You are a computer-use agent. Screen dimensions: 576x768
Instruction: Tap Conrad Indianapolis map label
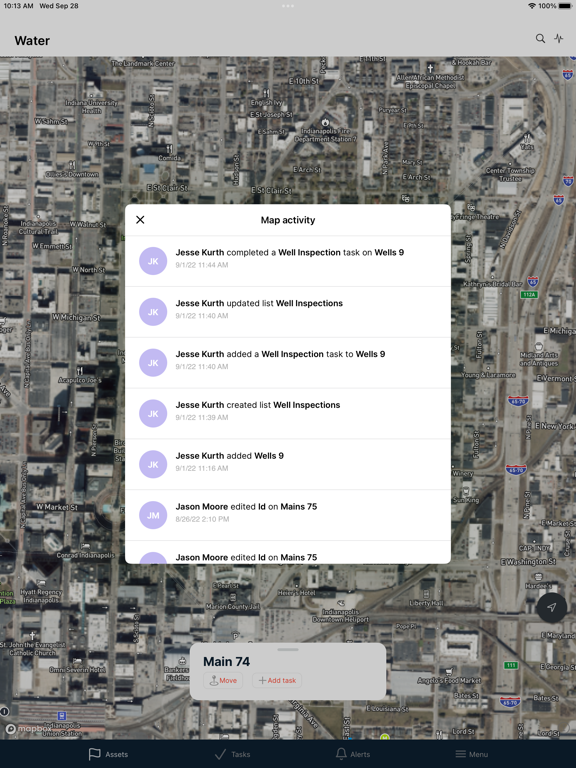(x=85, y=555)
